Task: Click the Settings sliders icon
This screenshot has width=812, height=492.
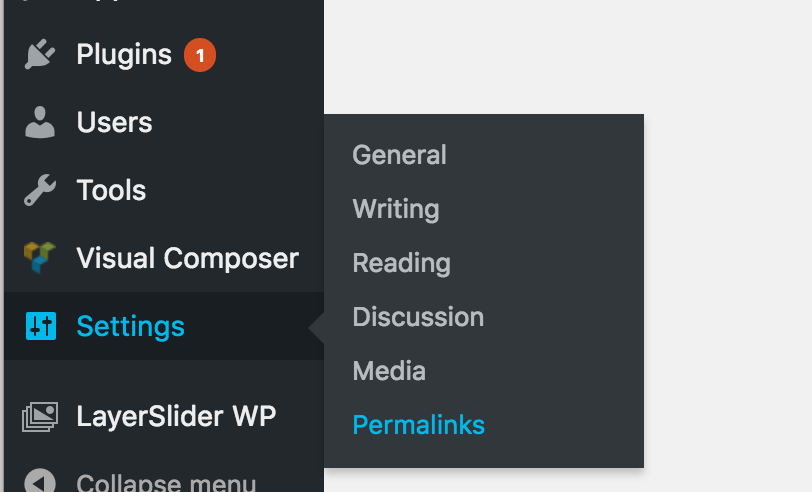Action: click(41, 326)
